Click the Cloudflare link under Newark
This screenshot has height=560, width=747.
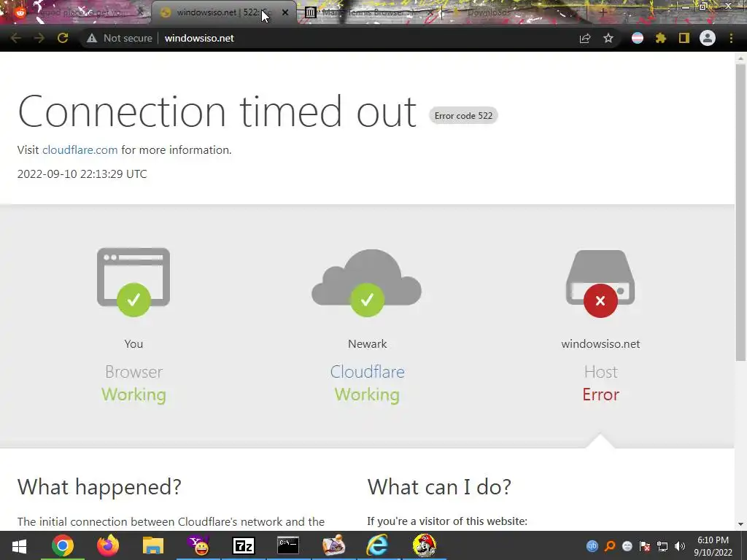tap(367, 372)
